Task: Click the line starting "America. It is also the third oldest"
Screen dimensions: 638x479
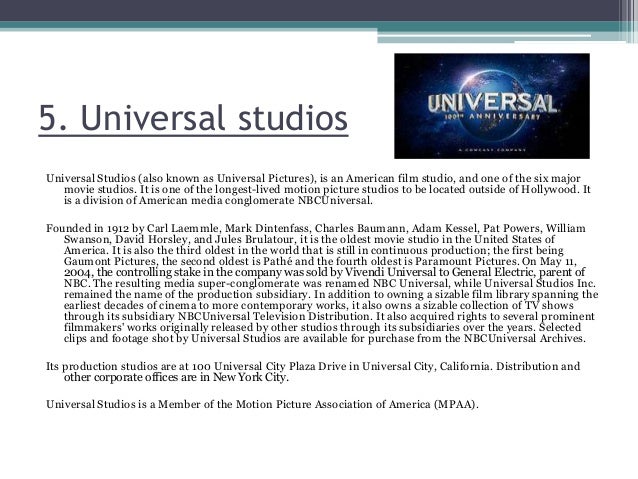Action: click(314, 250)
